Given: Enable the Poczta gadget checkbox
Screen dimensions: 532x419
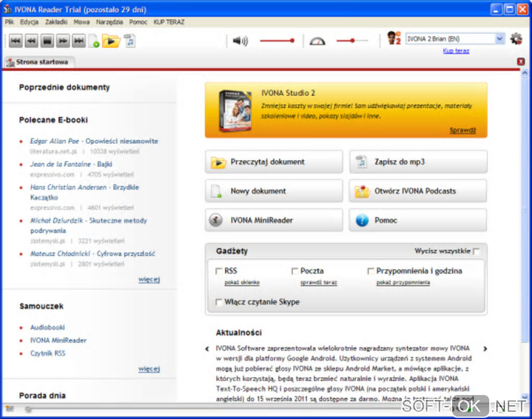Looking at the screenshot, I should point(295,271).
